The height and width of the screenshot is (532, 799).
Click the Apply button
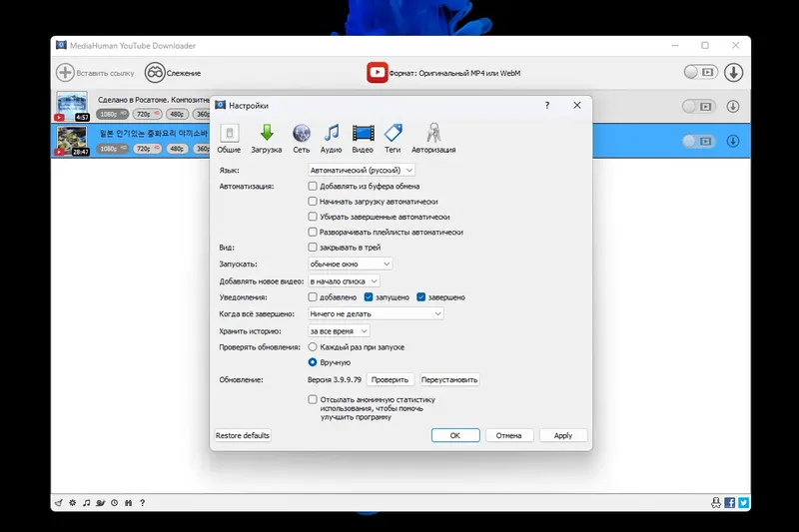(x=563, y=435)
